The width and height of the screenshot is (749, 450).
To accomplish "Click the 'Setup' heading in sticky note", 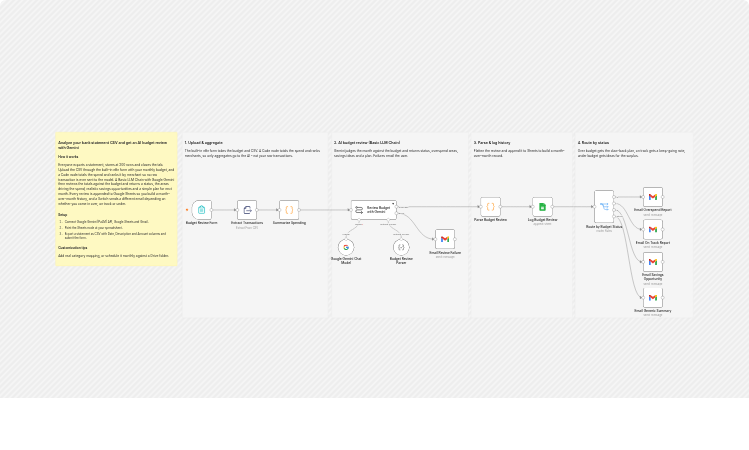I will point(63,215).
